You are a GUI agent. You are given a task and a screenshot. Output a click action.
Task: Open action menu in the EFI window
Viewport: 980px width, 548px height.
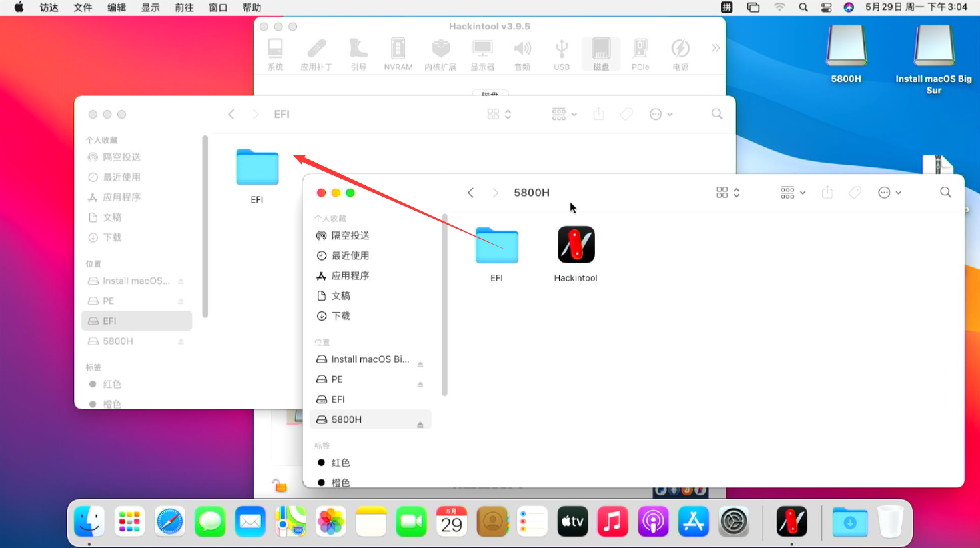pyautogui.click(x=661, y=115)
